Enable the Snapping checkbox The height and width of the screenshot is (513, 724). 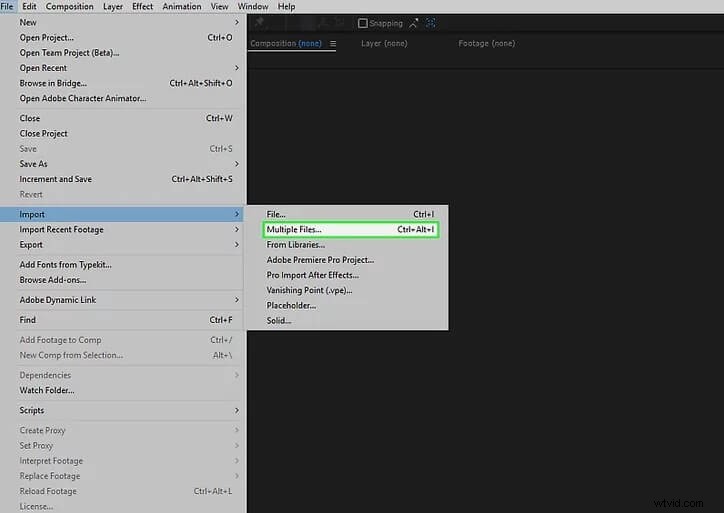pos(363,23)
